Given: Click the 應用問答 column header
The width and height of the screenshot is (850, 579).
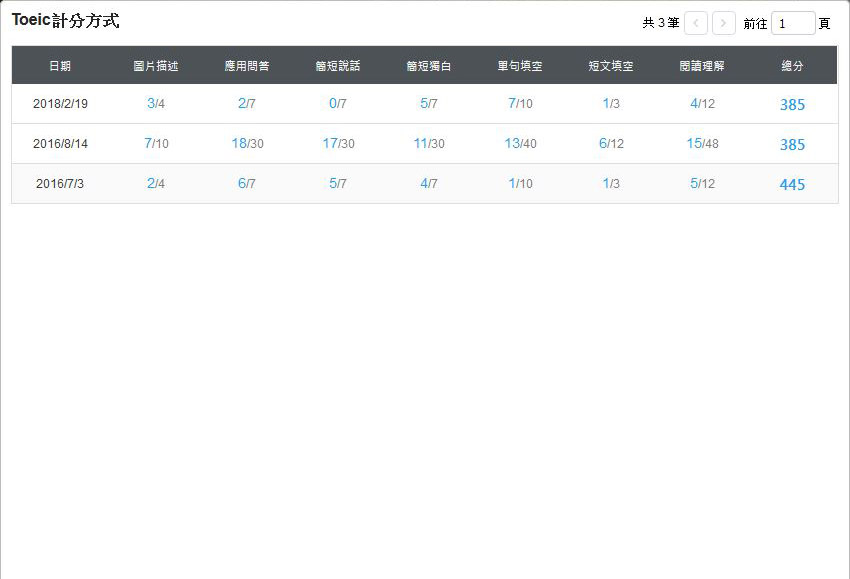Looking at the screenshot, I should point(247,66).
